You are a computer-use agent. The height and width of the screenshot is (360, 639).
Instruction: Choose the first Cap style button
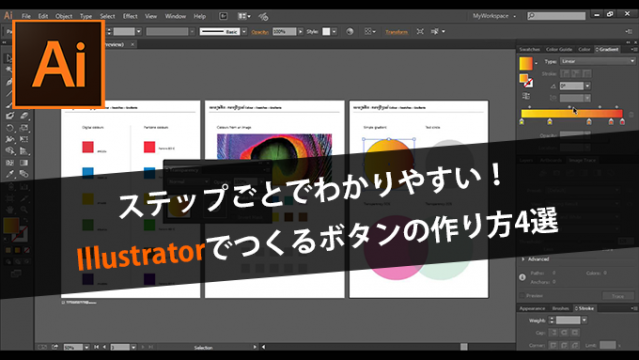pyautogui.click(x=553, y=333)
